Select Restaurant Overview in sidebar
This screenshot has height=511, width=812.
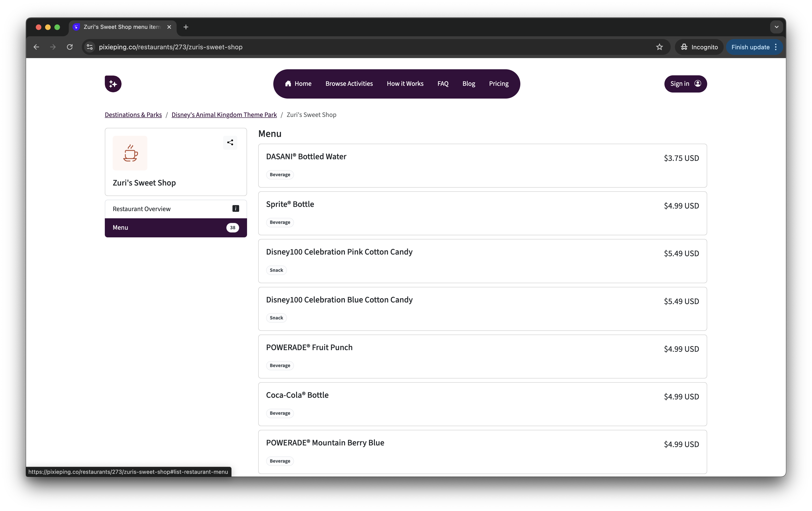(176, 209)
